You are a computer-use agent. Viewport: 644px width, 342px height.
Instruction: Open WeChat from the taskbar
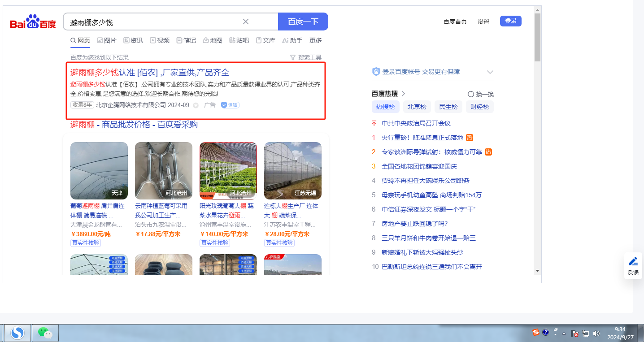(45, 333)
